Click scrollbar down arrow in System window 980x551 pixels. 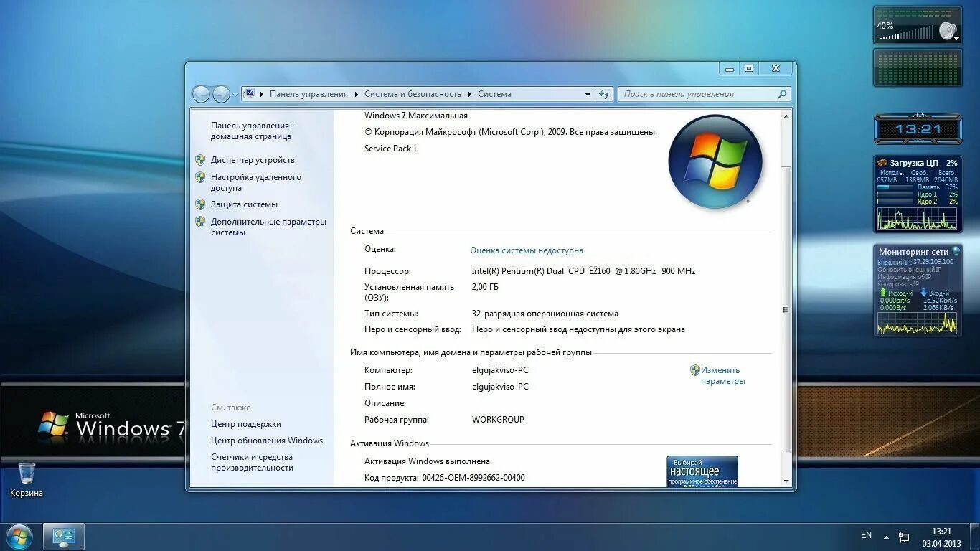tap(786, 481)
